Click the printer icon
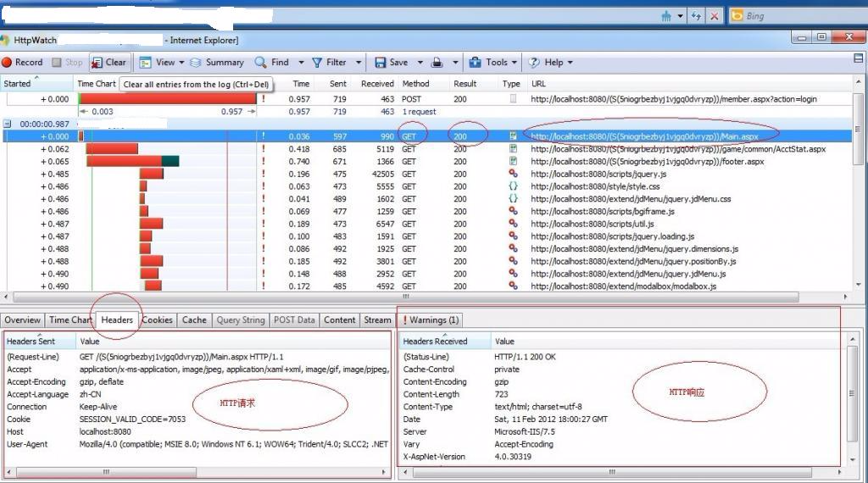The width and height of the screenshot is (868, 483). tap(437, 63)
